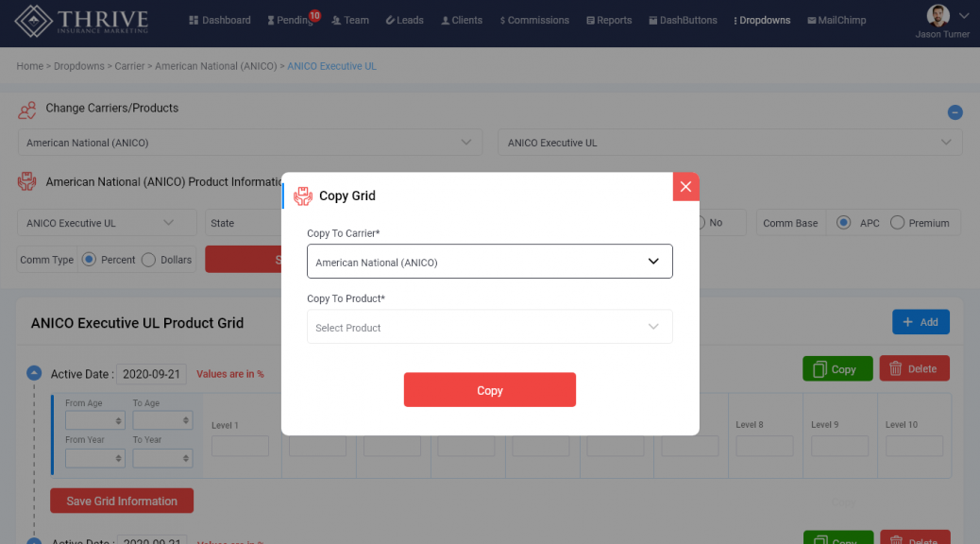Image resolution: width=980 pixels, height=544 pixels.
Task: Open the carrier dropdown under Change Carriers/Products
Action: 250,143
